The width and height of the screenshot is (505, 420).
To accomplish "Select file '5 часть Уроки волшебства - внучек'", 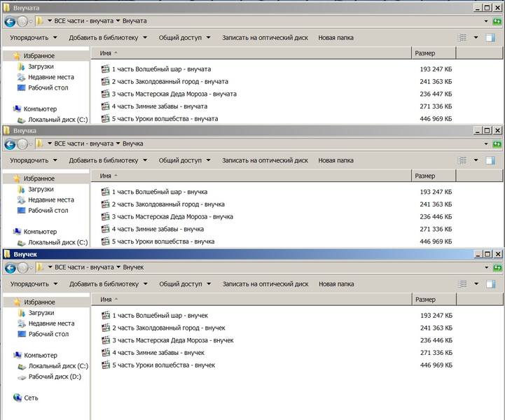I will 158,365.
